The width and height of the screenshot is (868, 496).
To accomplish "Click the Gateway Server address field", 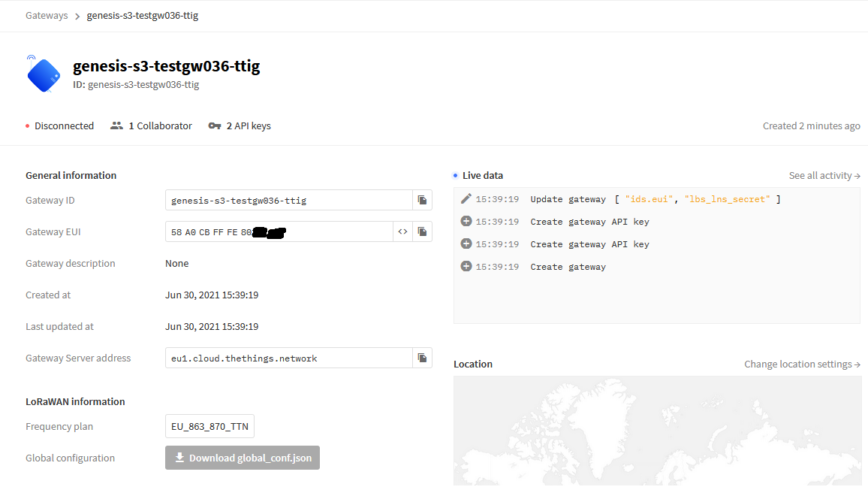I will (x=288, y=358).
